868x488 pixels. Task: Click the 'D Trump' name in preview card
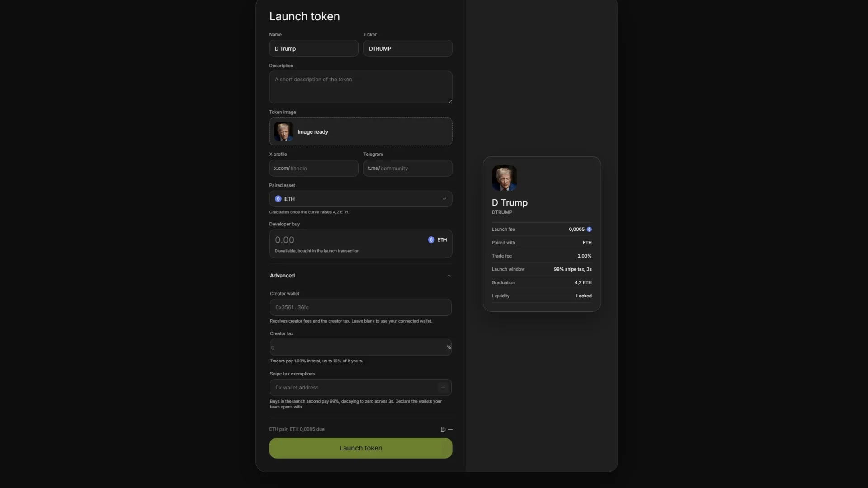point(509,202)
